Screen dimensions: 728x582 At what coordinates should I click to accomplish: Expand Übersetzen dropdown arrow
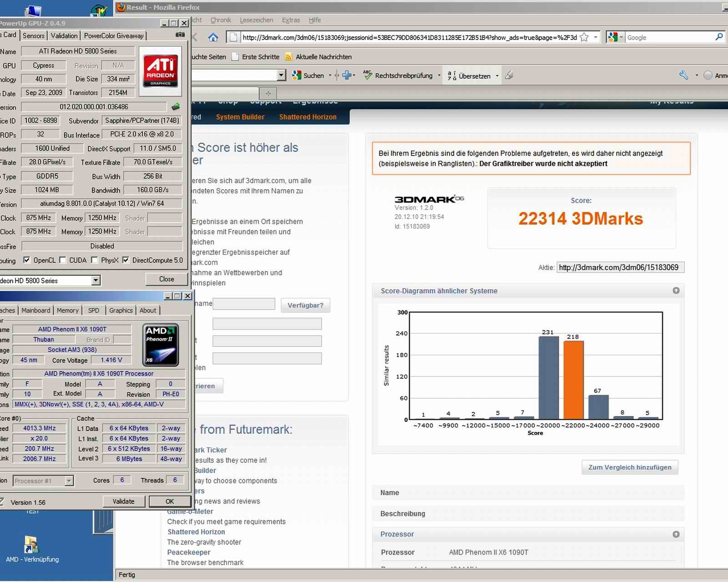coord(497,75)
